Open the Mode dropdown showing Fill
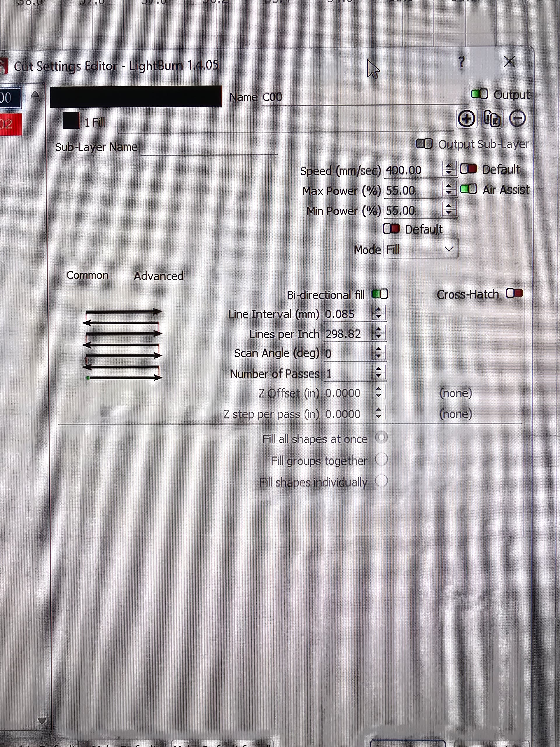Screen dimensions: 560x747 click(421, 249)
